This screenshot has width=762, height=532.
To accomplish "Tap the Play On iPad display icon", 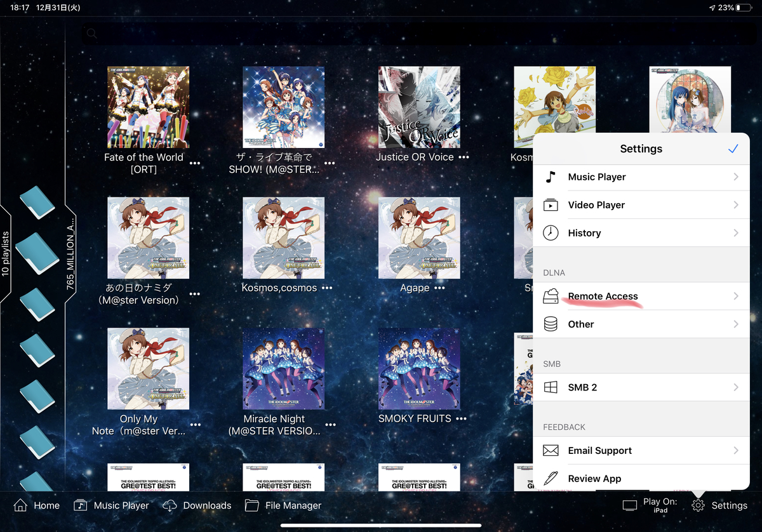I will tap(629, 505).
